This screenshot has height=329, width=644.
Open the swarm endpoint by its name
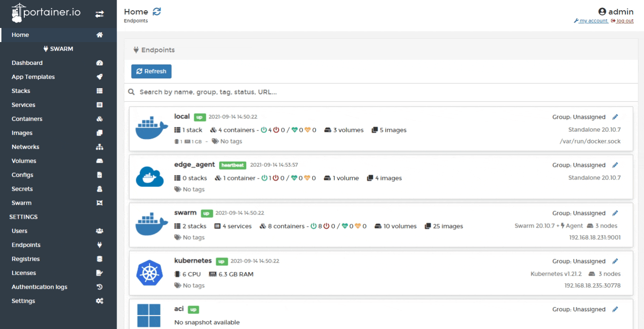coord(185,213)
